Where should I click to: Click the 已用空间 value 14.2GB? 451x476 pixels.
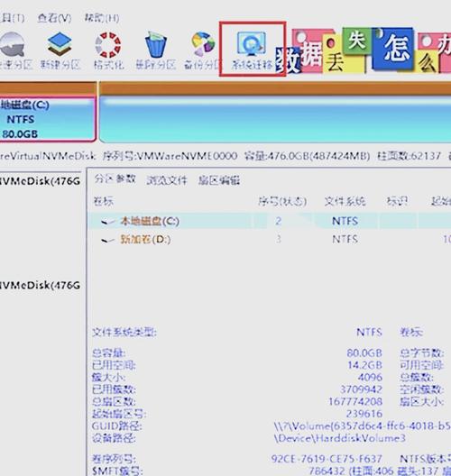tap(364, 365)
